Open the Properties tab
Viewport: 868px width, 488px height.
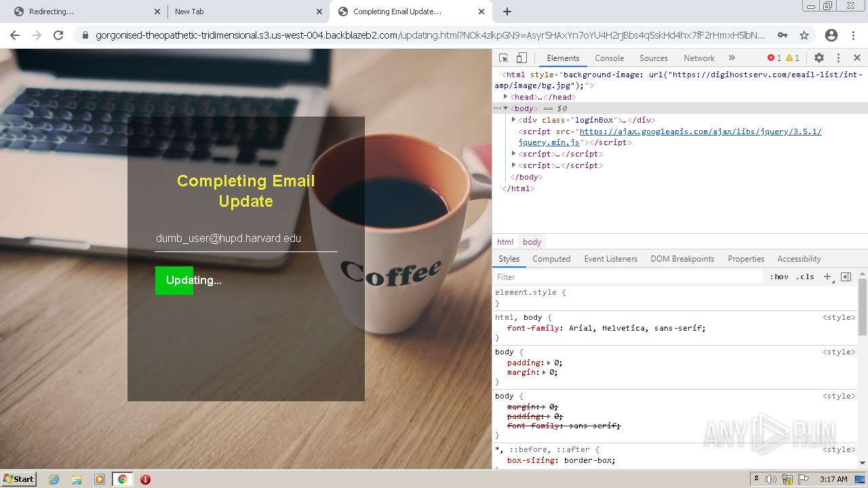coord(746,259)
